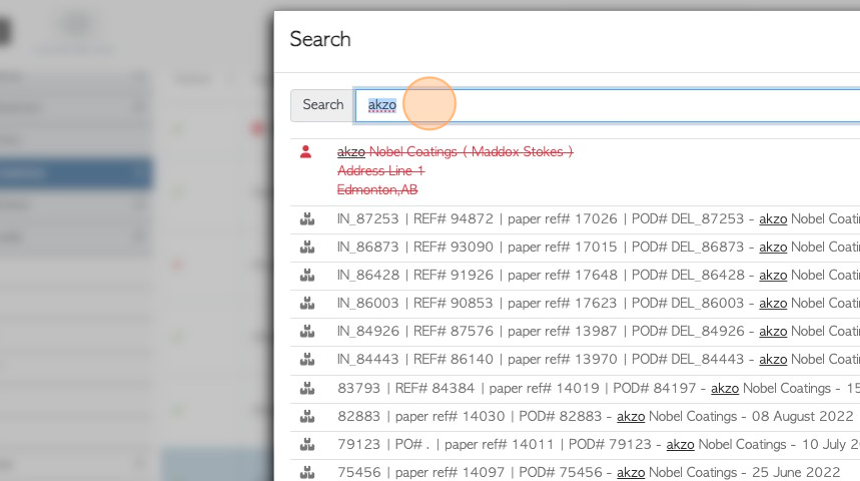Screen dimensions: 860x481
Task: Select the Edmonton,AB text
Action: tap(377, 190)
